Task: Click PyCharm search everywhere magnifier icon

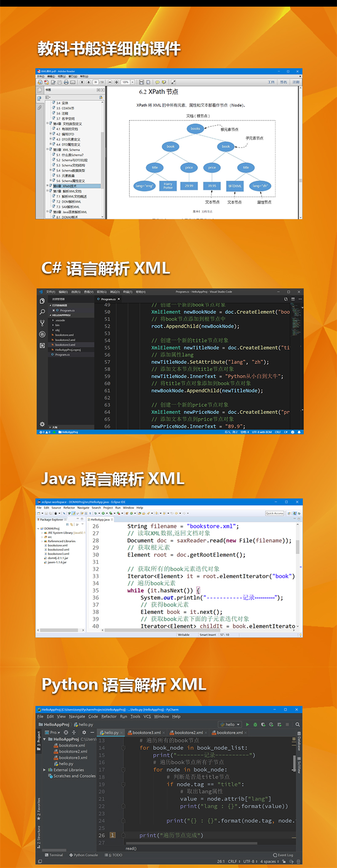Action: tap(297, 725)
